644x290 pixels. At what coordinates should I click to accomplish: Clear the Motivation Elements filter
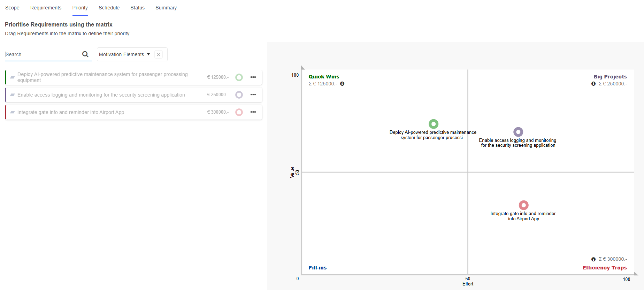[159, 55]
